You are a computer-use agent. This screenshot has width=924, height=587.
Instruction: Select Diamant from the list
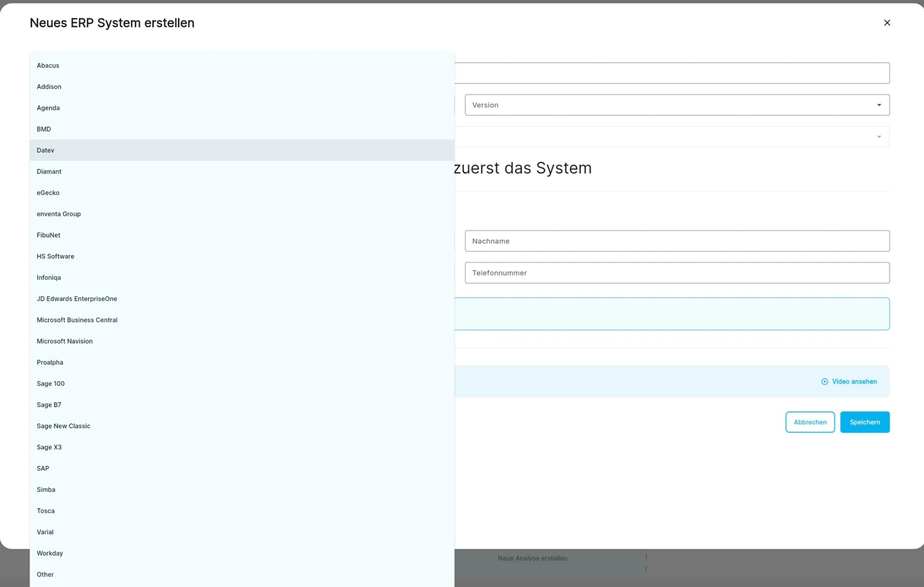coord(242,171)
